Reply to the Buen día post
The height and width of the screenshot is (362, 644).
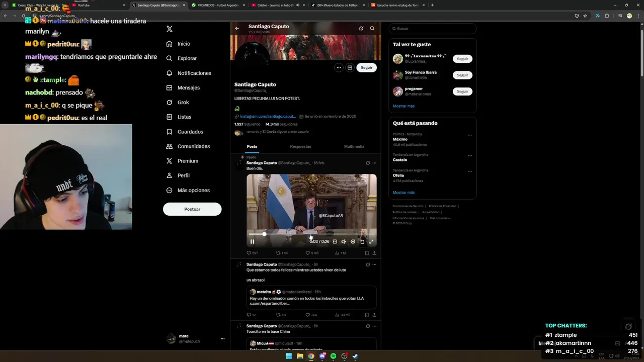pyautogui.click(x=252, y=253)
